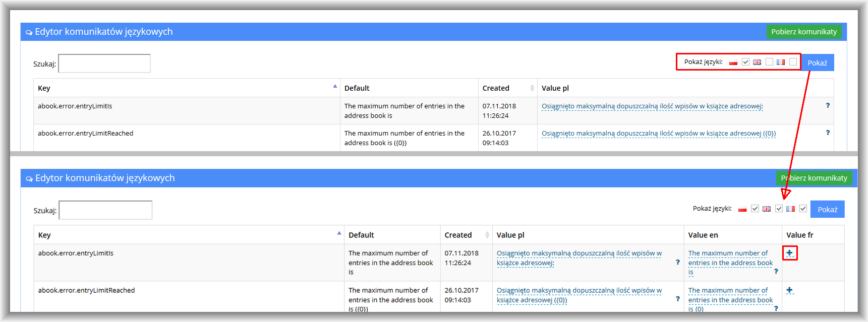
Task: Select key abook.error.entryLimitIs in upper panel
Action: click(x=75, y=106)
